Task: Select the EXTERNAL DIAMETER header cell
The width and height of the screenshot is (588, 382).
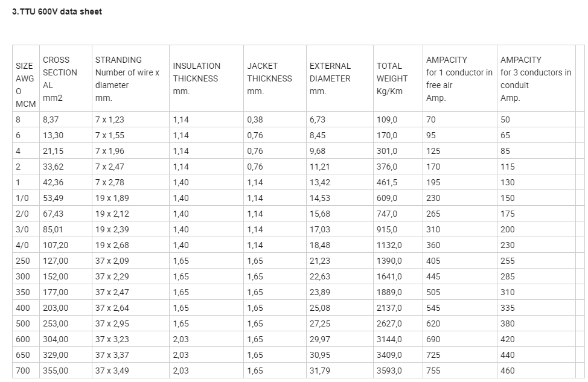Action: 340,78
